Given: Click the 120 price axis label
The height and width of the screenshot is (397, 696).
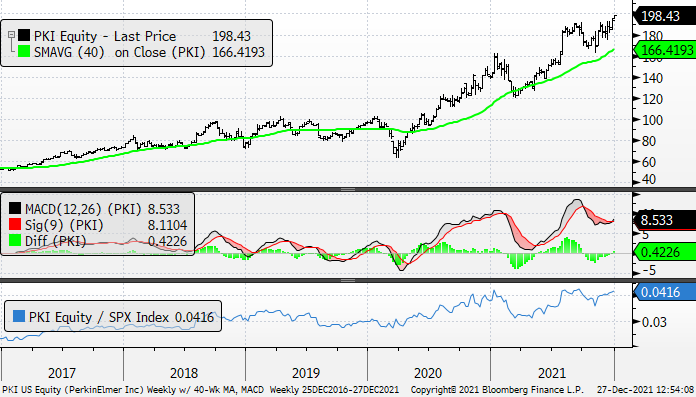Looking at the screenshot, I should [652, 99].
